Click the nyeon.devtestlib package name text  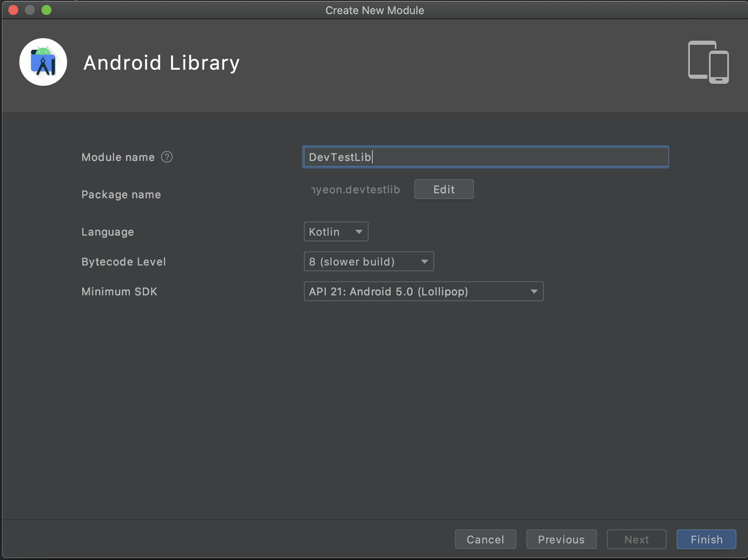tap(355, 190)
